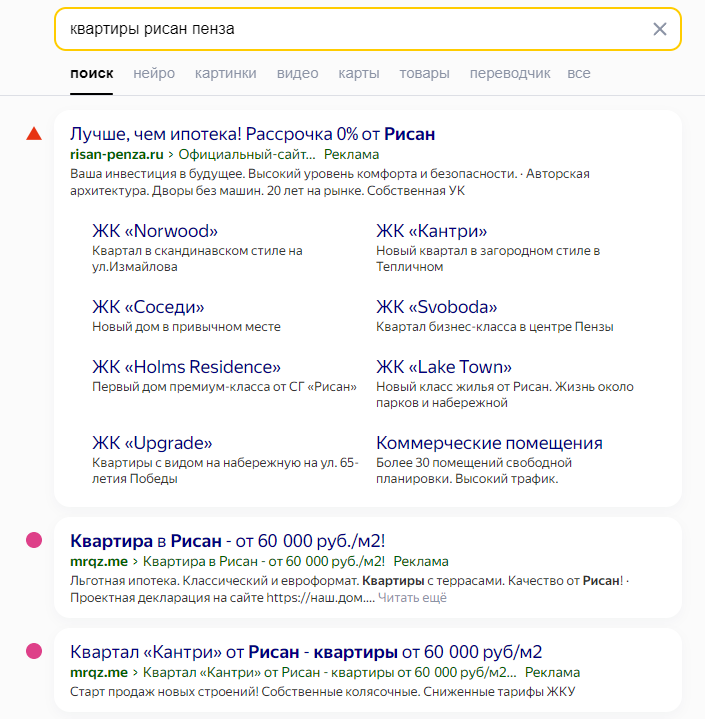Click 'Реклама' label of risan-penza.ru result
705x719 pixels.
pyautogui.click(x=351, y=155)
